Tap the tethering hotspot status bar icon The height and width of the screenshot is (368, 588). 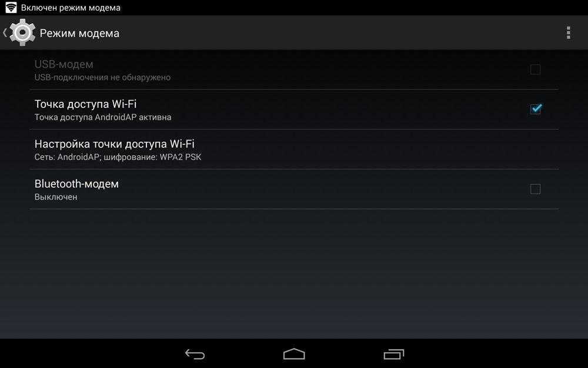tap(11, 7)
